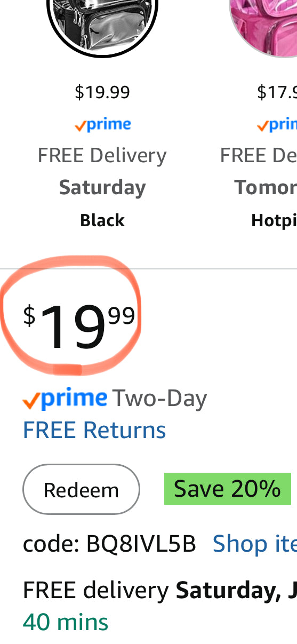297x644 pixels.
Task: Select the Black color name label
Action: tap(102, 220)
